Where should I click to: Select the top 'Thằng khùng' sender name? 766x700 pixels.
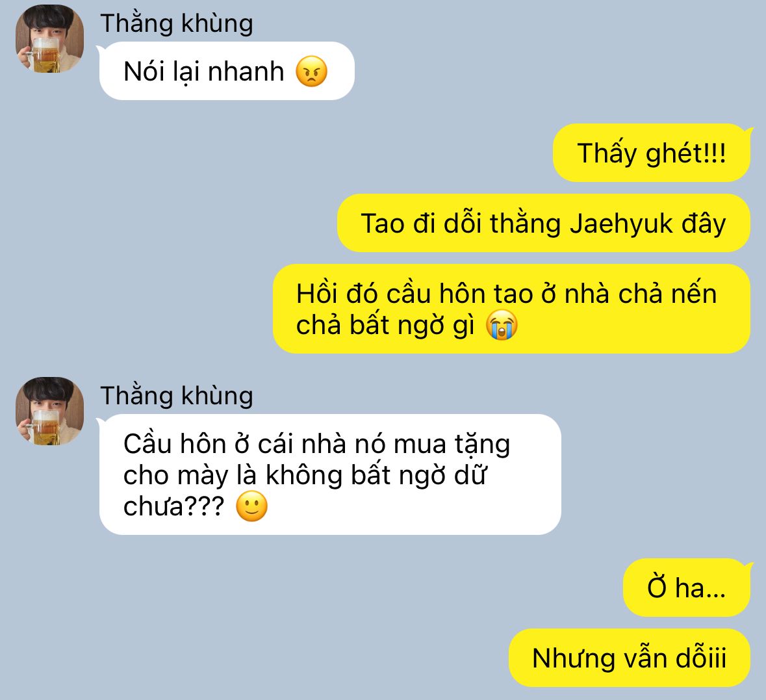177,23
